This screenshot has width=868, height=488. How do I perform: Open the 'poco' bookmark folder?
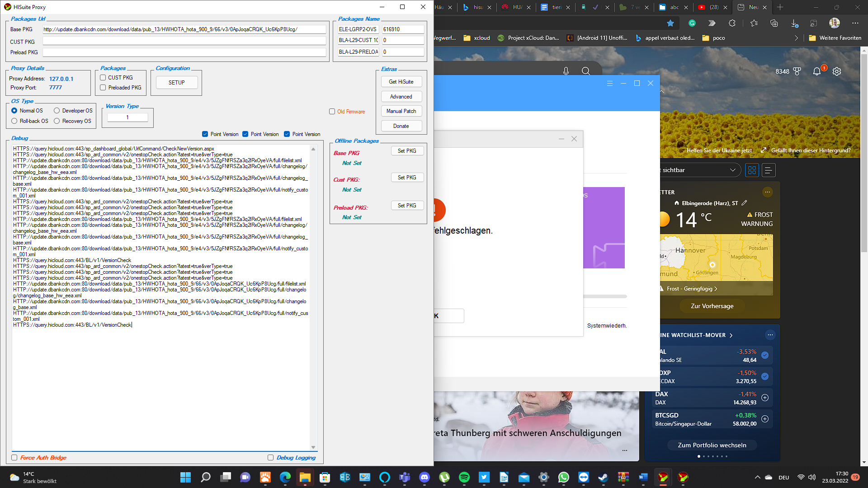(x=714, y=38)
